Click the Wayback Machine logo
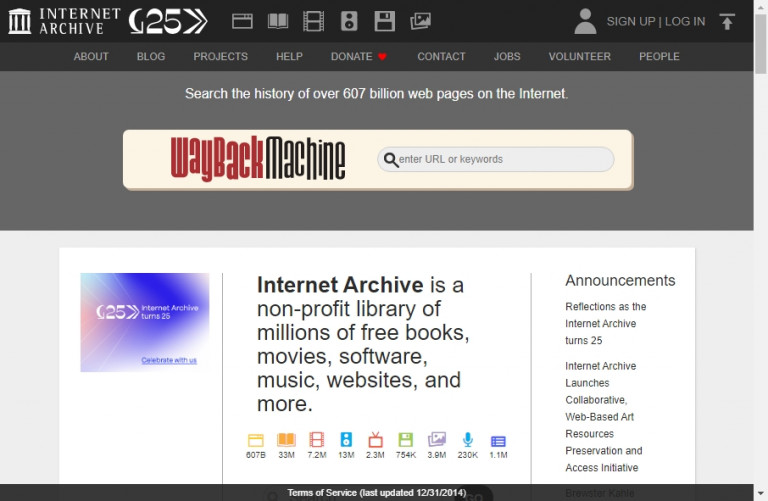768x501 pixels. click(258, 159)
